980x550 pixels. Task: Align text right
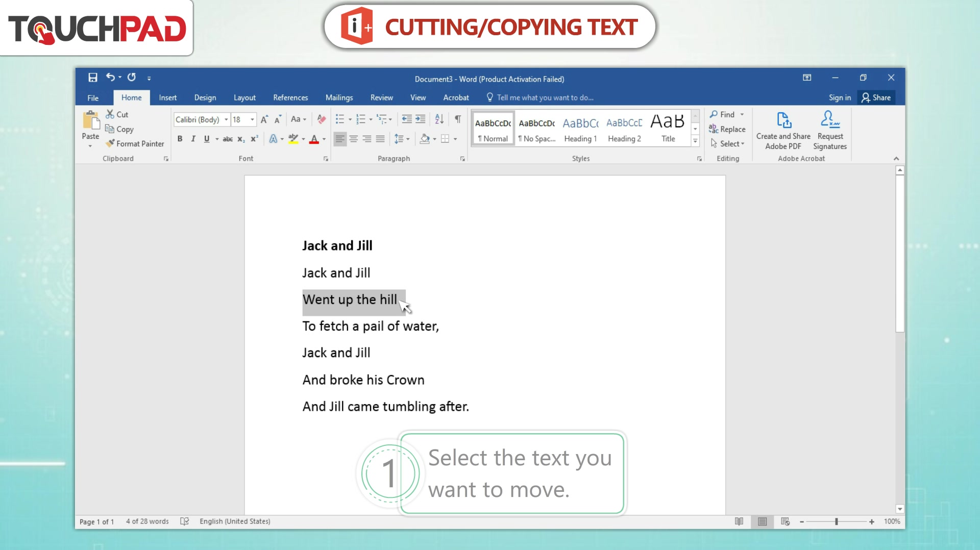click(x=367, y=139)
